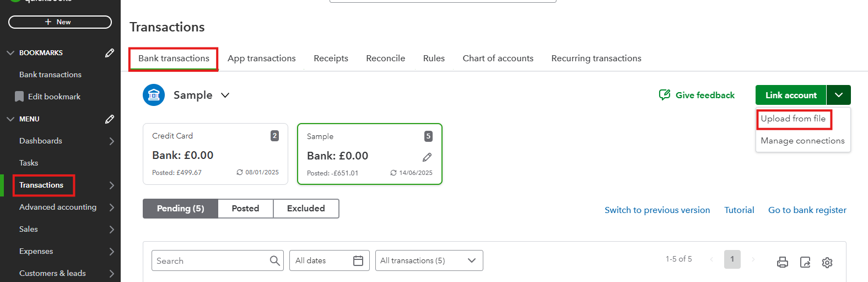Expand the Sample account dropdown chevron
The width and height of the screenshot is (868, 282).
[225, 95]
